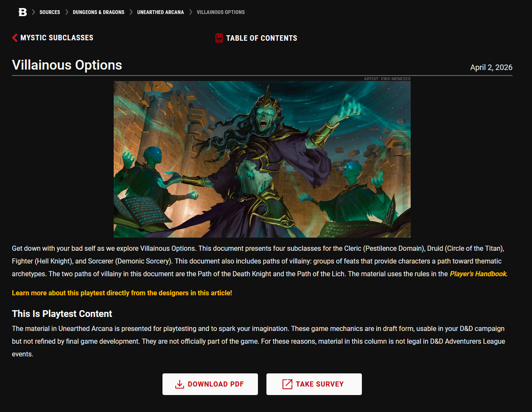Take the playtest survey
The image size is (532, 412).
314,384
